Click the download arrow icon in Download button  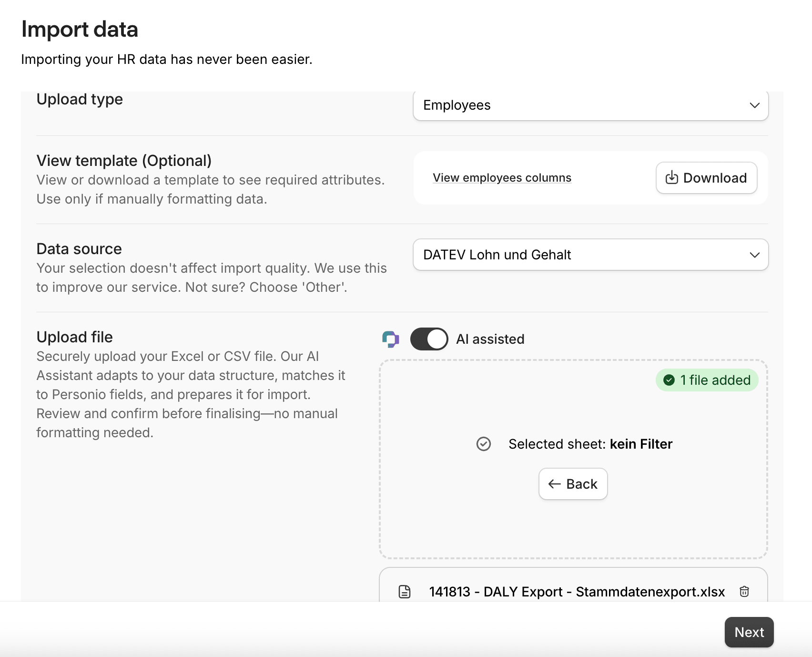pyautogui.click(x=672, y=177)
